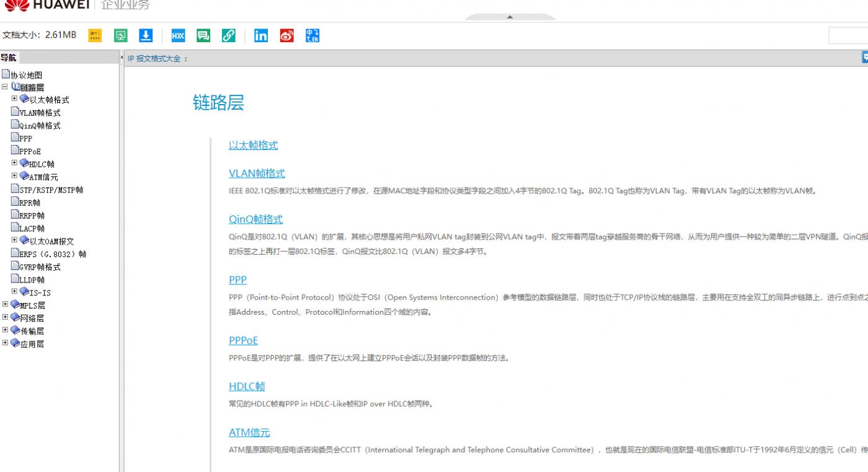This screenshot has height=472, width=868.
Task: Click the open book icon beside 链路层
Action: click(x=15, y=87)
